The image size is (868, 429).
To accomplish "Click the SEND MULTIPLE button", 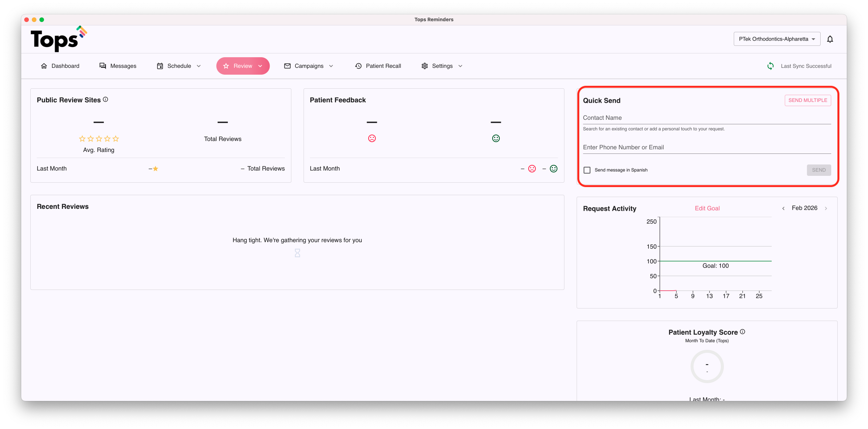I will [x=807, y=100].
